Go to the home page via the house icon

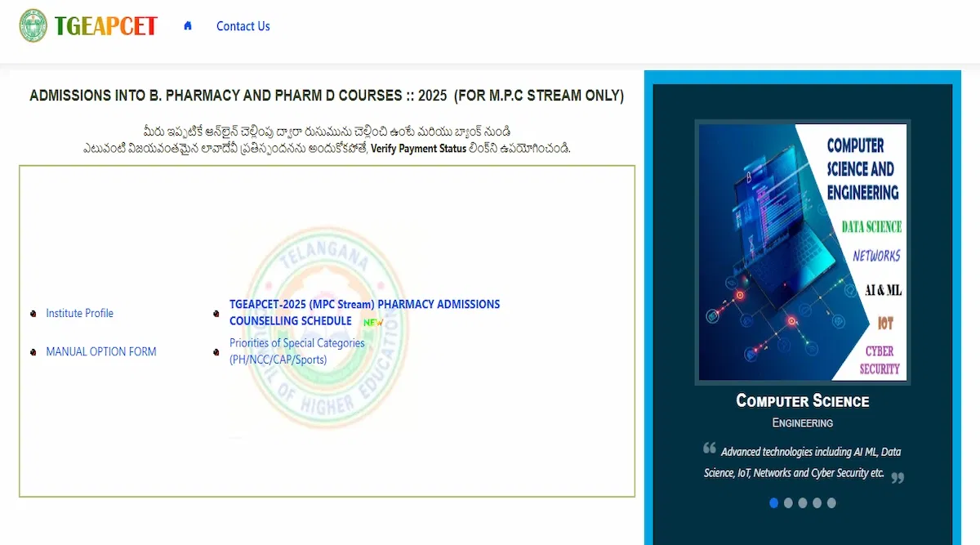tap(188, 26)
